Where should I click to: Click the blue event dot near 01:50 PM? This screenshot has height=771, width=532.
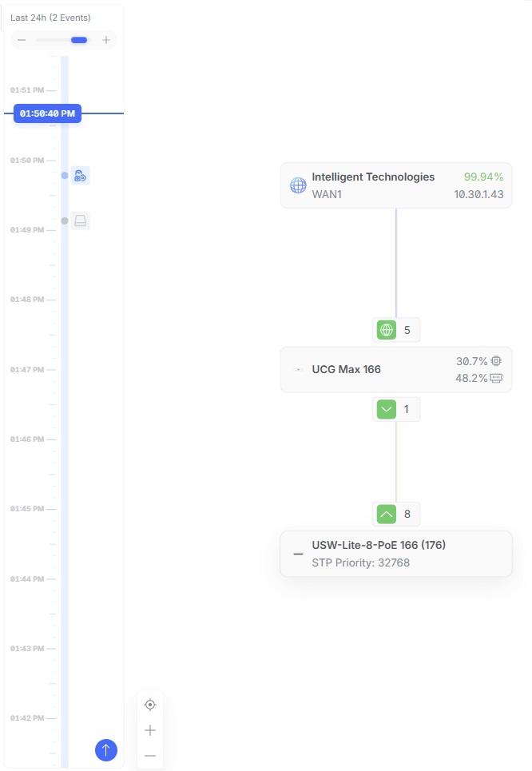pyautogui.click(x=65, y=176)
